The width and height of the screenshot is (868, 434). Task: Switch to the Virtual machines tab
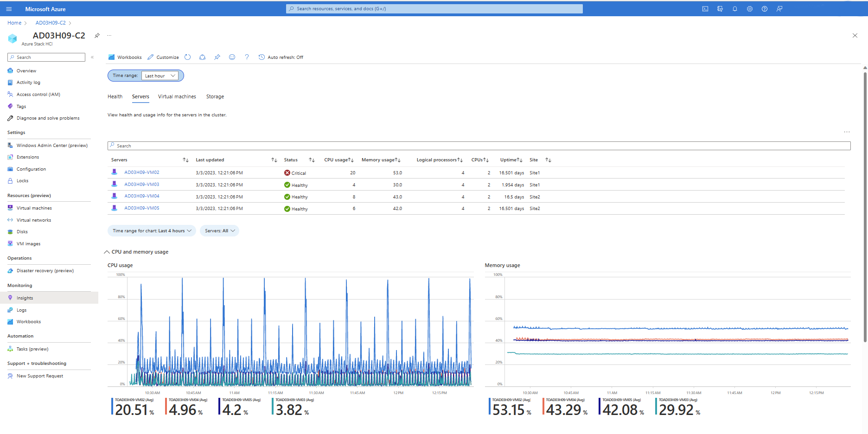177,96
